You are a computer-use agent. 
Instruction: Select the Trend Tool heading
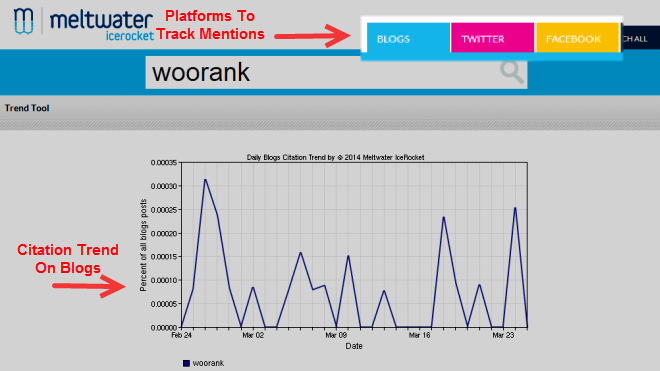coord(27,108)
